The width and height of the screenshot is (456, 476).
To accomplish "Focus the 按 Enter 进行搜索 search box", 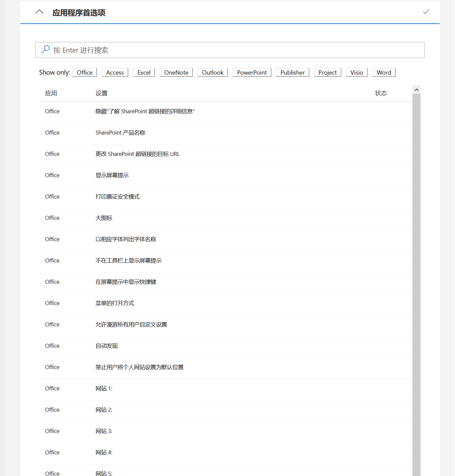I will coord(230,50).
